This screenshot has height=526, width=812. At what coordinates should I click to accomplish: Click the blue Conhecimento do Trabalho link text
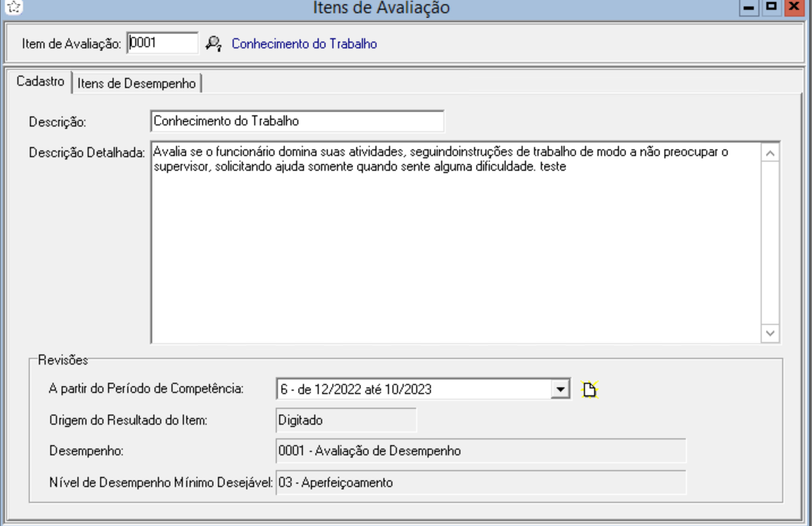[304, 44]
